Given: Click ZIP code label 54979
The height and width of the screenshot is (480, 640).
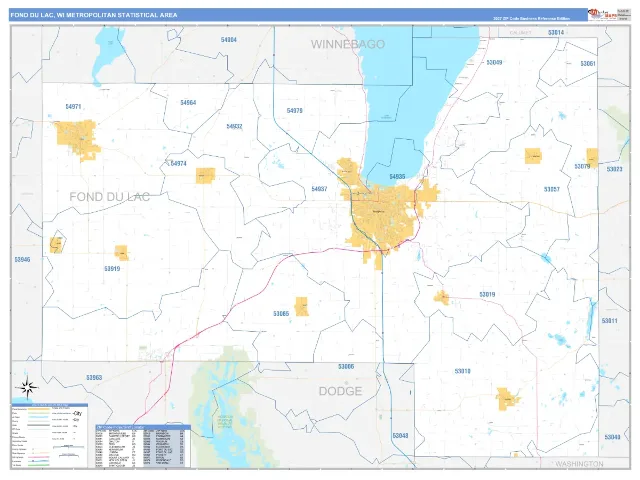Looking at the screenshot, I should click(x=294, y=111).
